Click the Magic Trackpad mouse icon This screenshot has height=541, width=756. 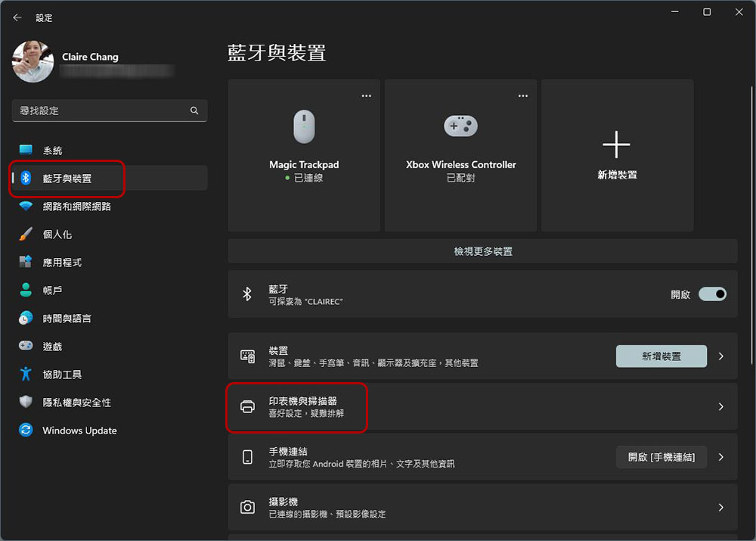[304, 126]
